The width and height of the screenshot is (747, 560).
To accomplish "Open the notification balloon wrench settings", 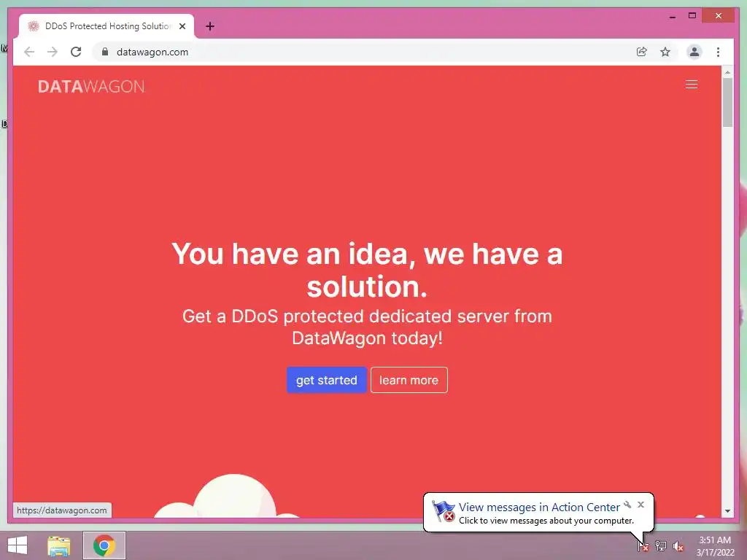I will tap(627, 505).
